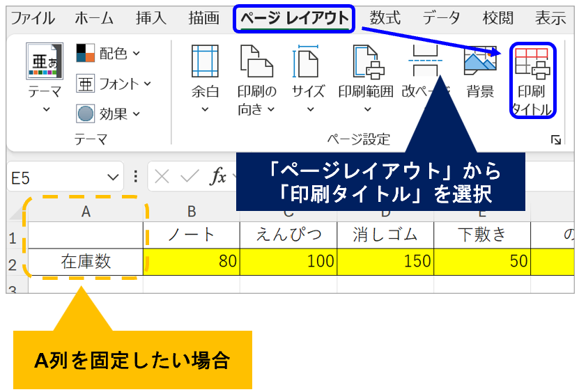Switch to the 描画 tab
The image size is (579, 392).
coord(204,17)
